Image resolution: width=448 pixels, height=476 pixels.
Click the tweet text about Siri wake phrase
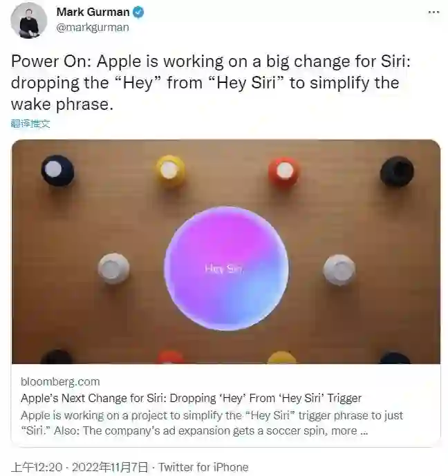(x=211, y=83)
